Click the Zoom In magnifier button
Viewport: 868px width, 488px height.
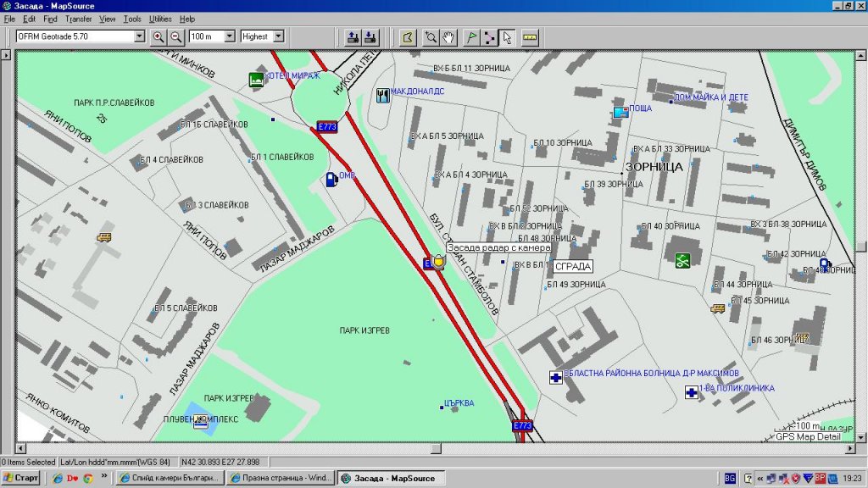coord(159,36)
